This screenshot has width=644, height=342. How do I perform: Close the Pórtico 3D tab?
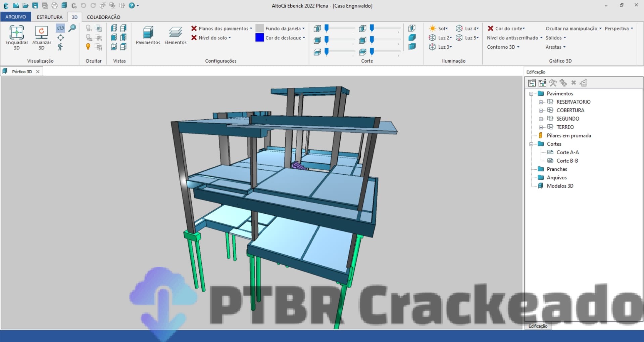coord(38,72)
